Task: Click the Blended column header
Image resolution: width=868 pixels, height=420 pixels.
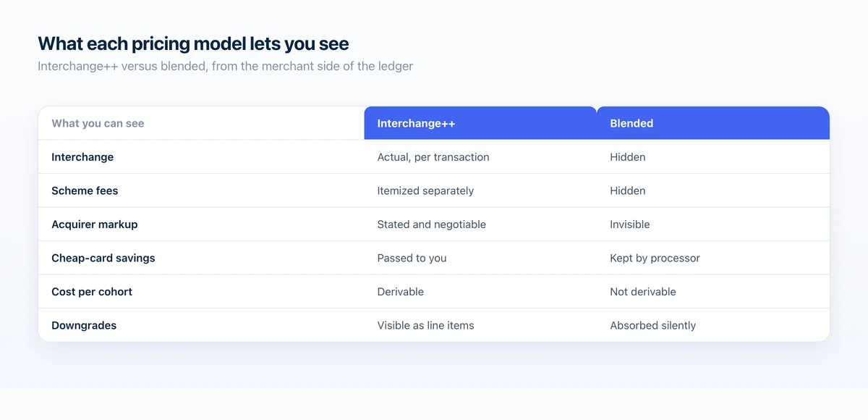Action: click(713, 123)
